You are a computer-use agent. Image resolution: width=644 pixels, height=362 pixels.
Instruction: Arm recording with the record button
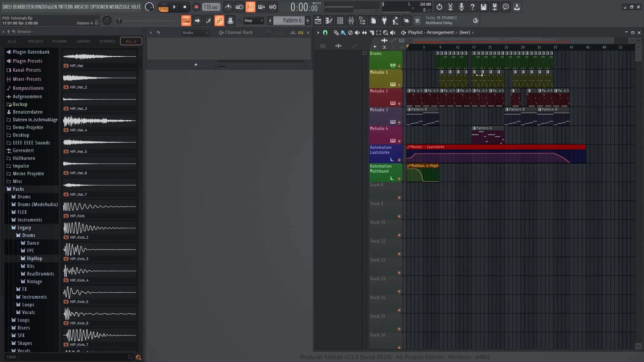tap(196, 7)
